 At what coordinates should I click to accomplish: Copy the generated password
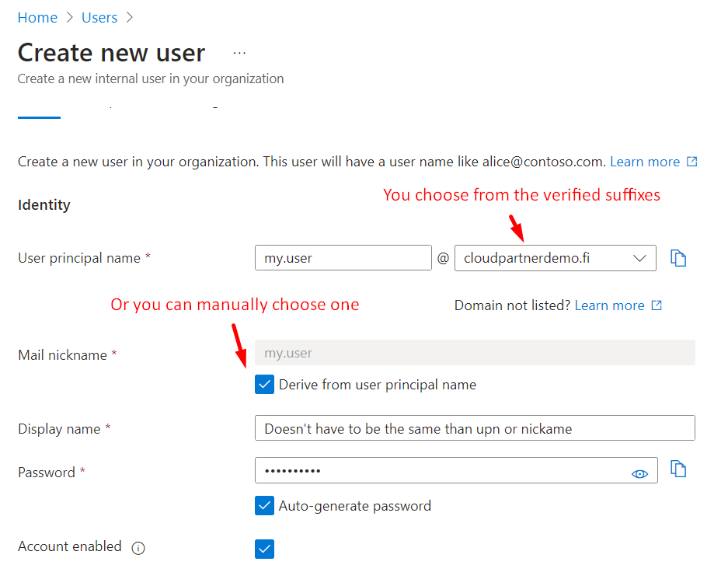click(678, 469)
